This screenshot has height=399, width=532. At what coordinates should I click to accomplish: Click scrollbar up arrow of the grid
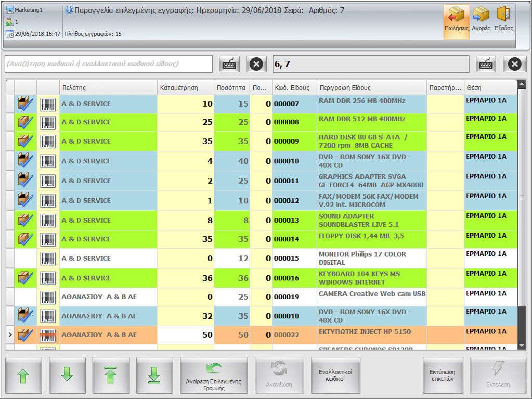tap(522, 84)
